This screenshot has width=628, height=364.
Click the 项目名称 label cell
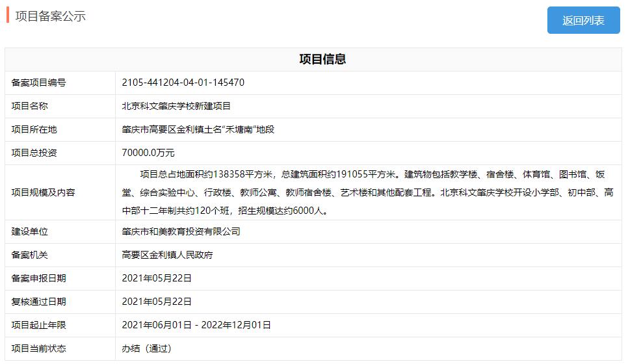(x=60, y=106)
